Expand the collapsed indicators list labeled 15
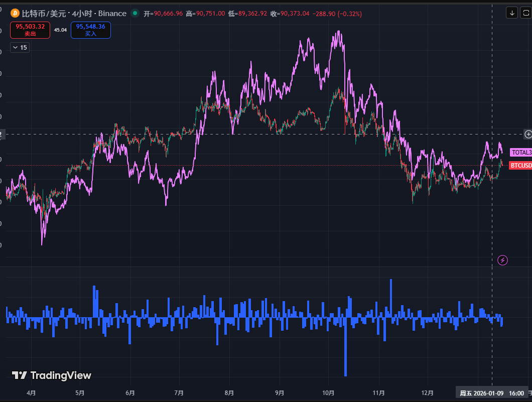The width and height of the screenshot is (532, 402). (x=20, y=48)
